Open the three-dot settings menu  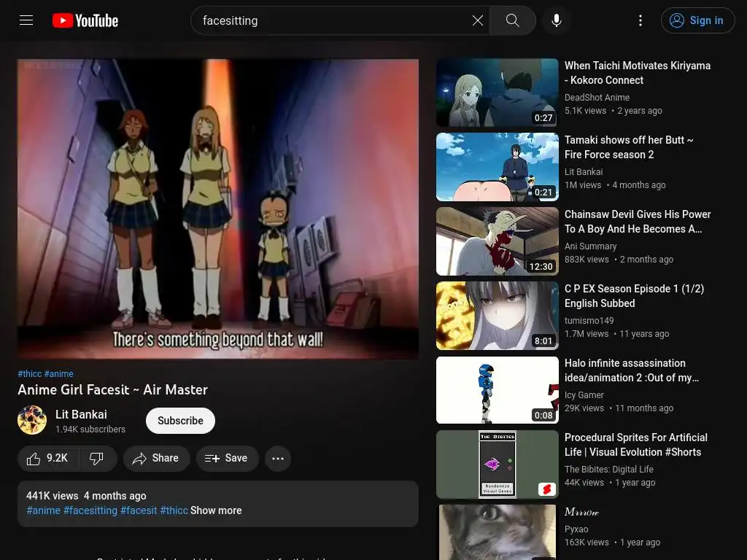coord(640,20)
